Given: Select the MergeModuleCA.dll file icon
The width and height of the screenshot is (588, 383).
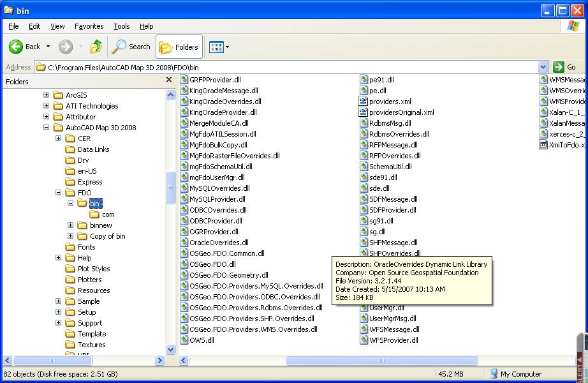Looking at the screenshot, I should pyautogui.click(x=184, y=123).
